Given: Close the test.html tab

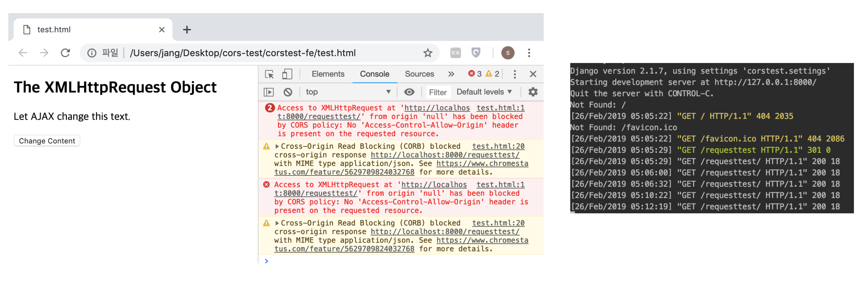Looking at the screenshot, I should coord(162,30).
